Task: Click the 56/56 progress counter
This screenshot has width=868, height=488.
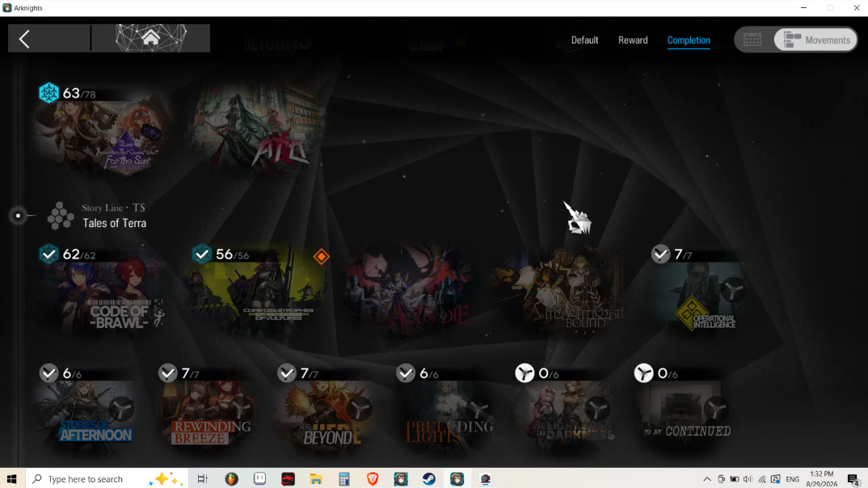Action: click(x=233, y=255)
